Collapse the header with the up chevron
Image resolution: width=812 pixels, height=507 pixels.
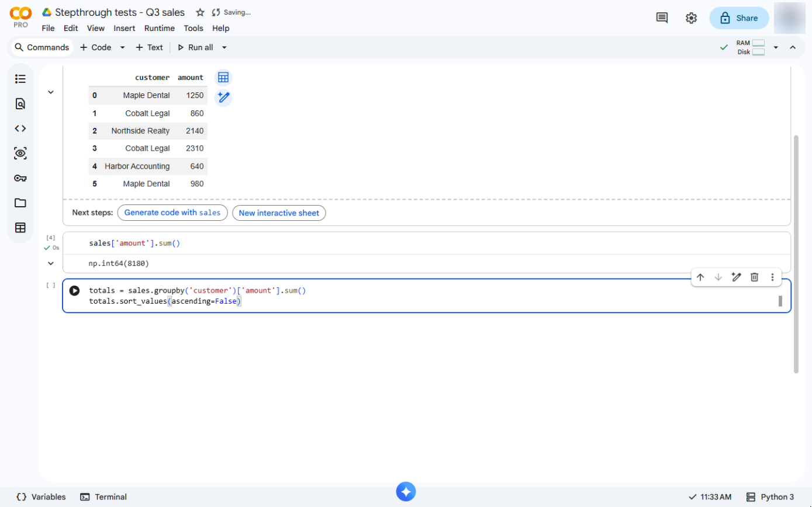tap(793, 47)
